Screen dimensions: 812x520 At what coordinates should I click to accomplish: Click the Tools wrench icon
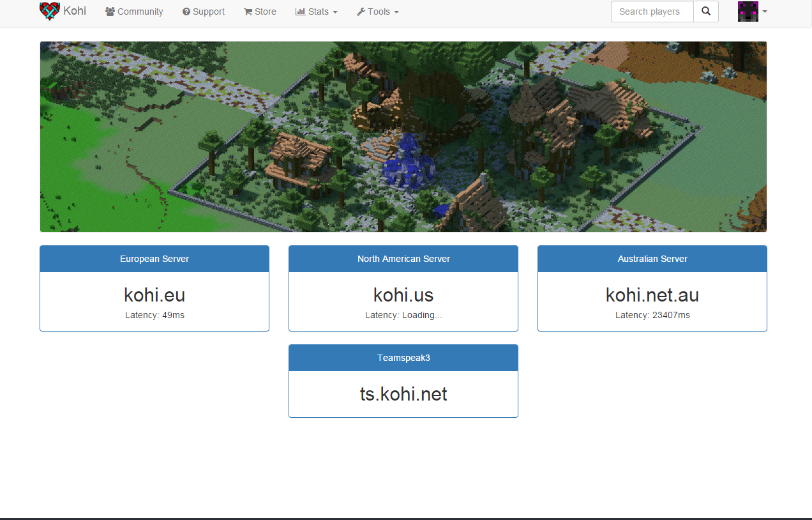tap(361, 11)
